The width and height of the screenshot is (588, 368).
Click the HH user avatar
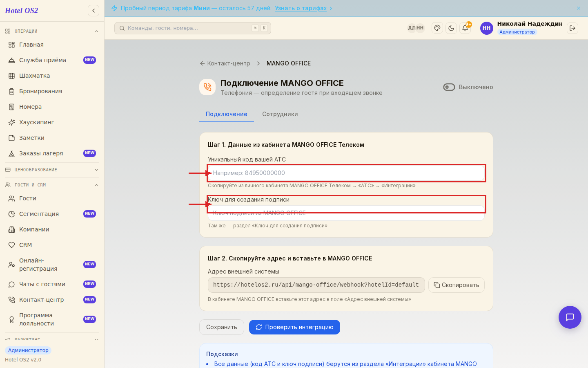click(x=487, y=28)
